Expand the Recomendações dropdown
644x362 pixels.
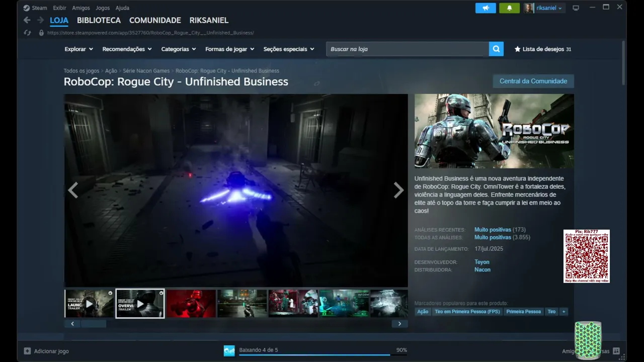tap(127, 49)
